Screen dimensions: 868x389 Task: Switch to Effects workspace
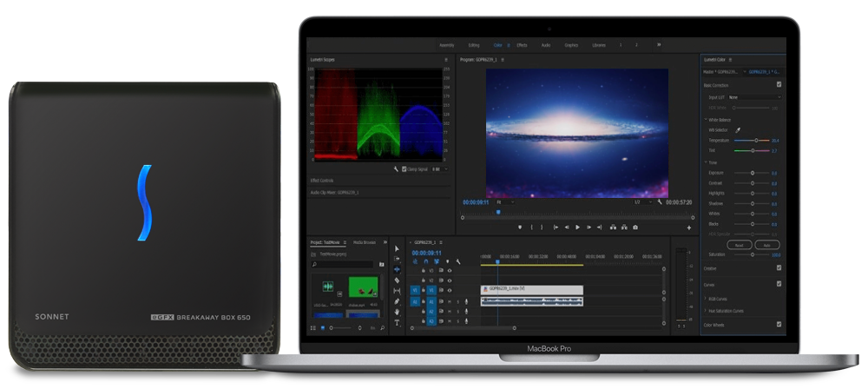(522, 45)
